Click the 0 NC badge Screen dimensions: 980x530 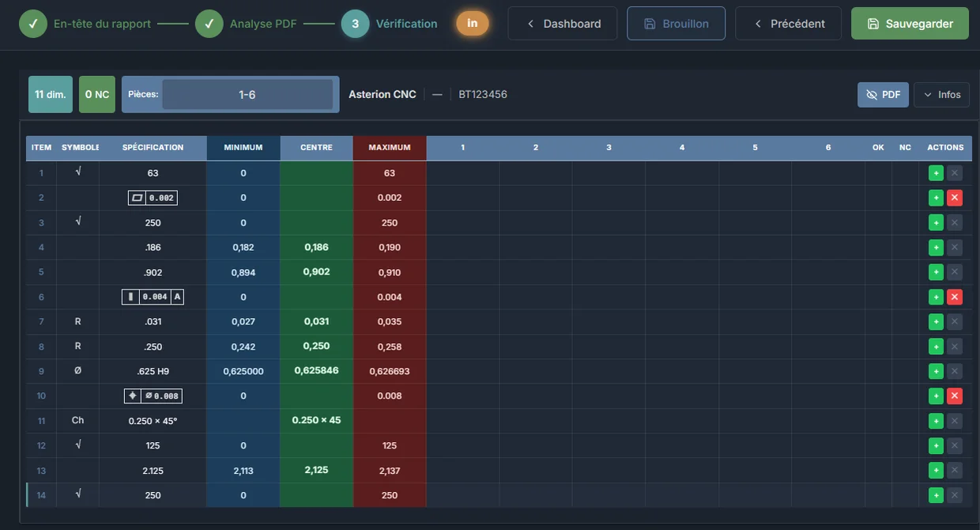(x=97, y=94)
